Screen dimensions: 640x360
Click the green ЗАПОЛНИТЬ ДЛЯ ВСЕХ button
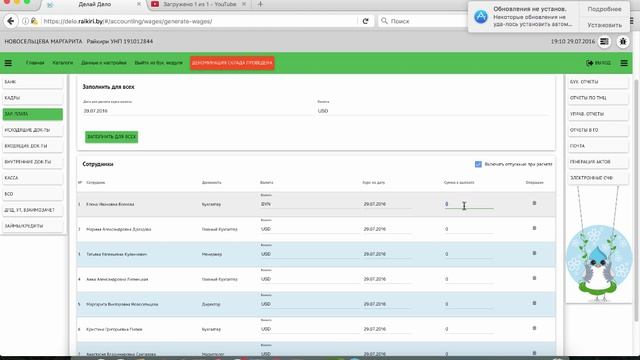click(111, 137)
